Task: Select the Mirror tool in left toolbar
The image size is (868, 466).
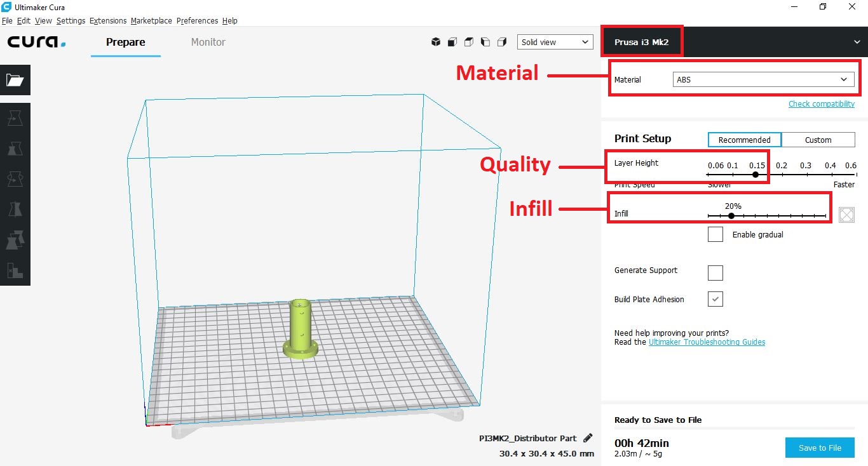Action: [15, 210]
